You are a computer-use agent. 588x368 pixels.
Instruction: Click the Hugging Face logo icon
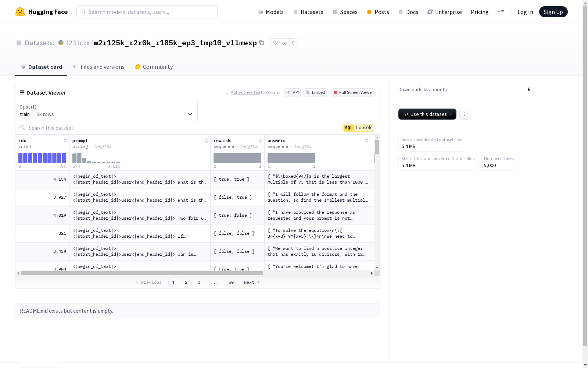20,12
